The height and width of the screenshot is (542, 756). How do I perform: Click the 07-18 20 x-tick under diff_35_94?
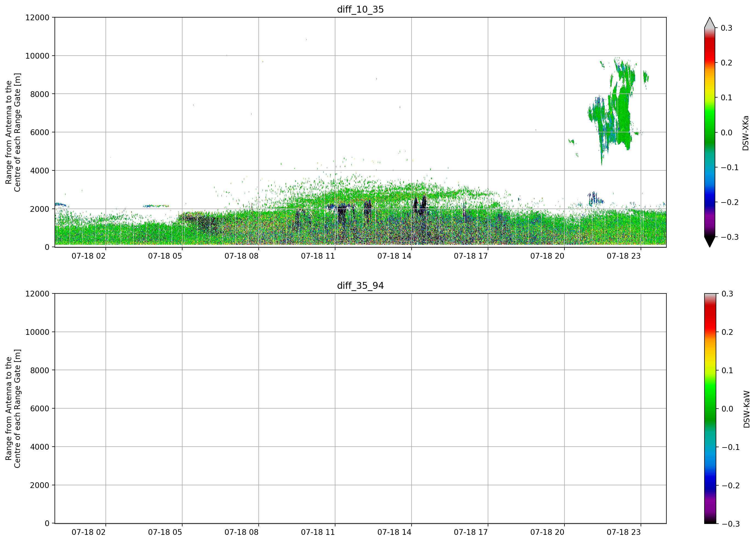tap(547, 532)
